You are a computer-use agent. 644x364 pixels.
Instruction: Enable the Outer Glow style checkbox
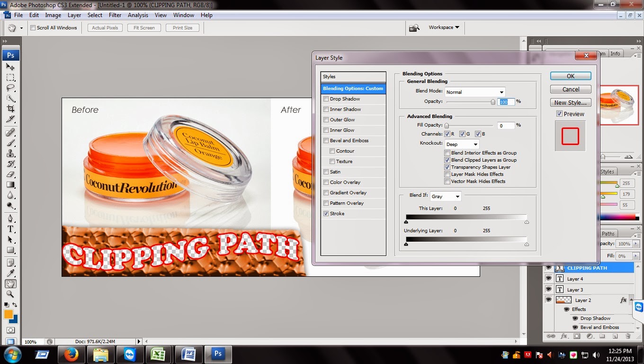pyautogui.click(x=326, y=120)
